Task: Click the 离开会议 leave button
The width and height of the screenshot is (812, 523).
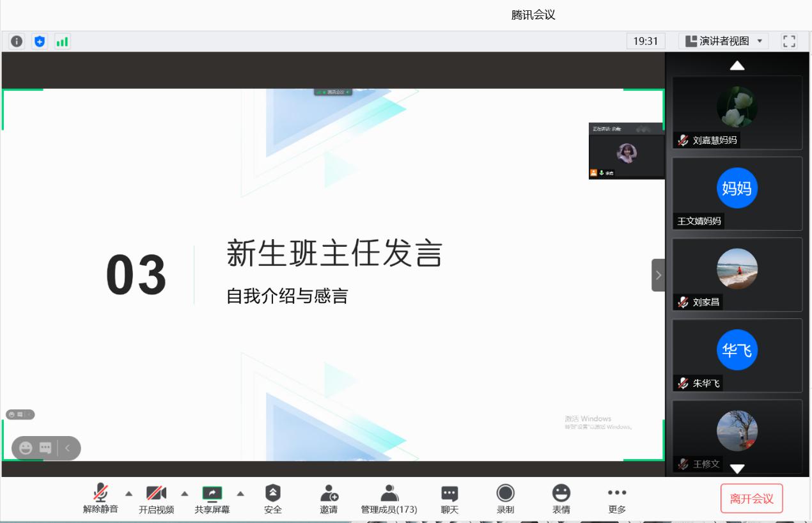Action: 751,499
